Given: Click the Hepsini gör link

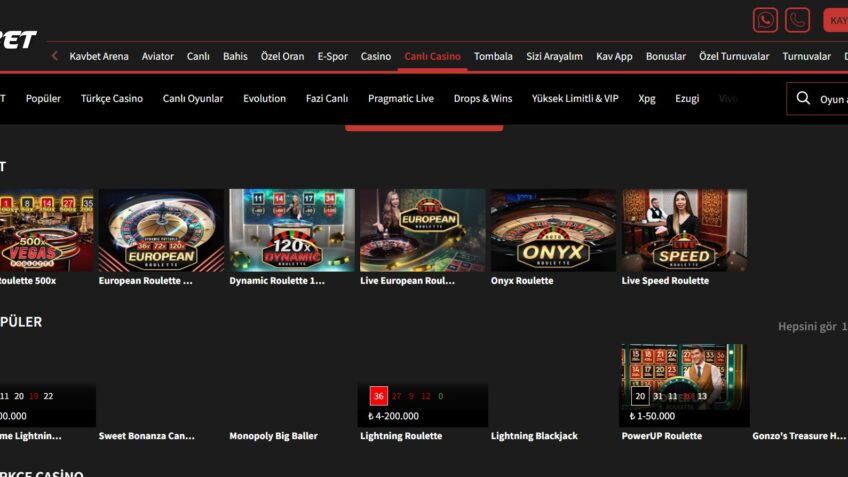Looking at the screenshot, I should point(808,327).
